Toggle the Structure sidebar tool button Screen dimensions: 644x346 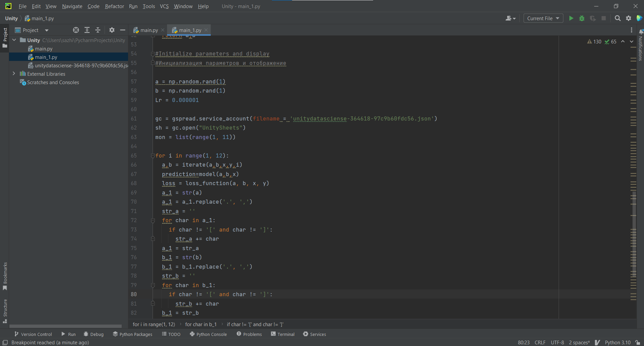[5, 311]
